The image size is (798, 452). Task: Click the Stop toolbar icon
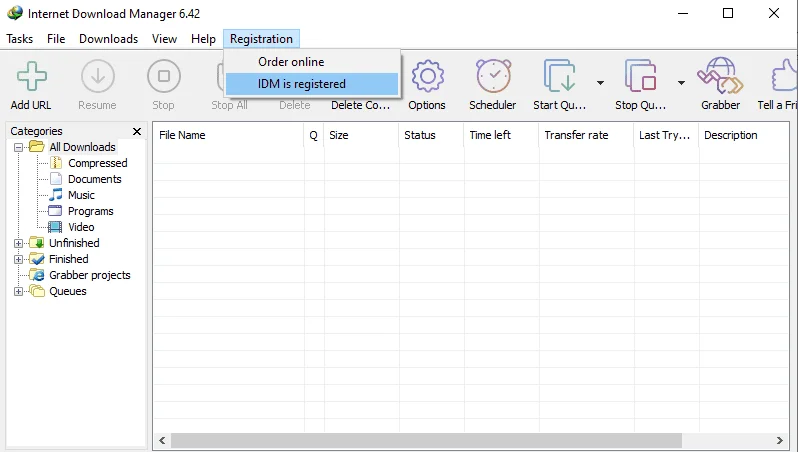click(164, 76)
